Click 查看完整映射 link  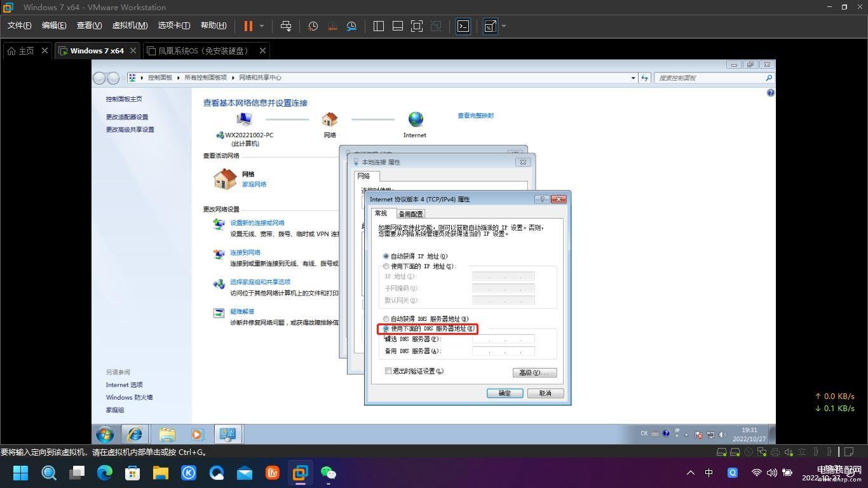tap(475, 116)
